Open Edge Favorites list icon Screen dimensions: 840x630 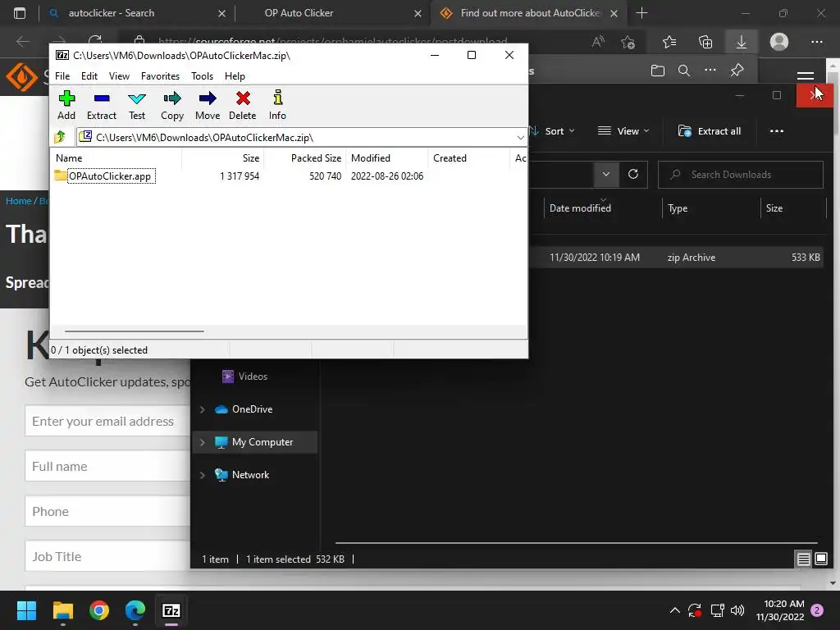click(x=669, y=42)
